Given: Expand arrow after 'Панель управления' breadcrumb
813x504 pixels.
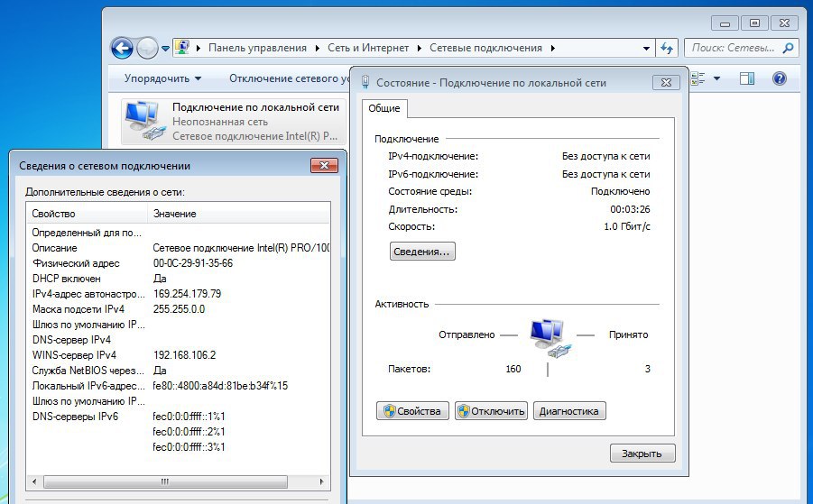Looking at the screenshot, I should point(318,48).
